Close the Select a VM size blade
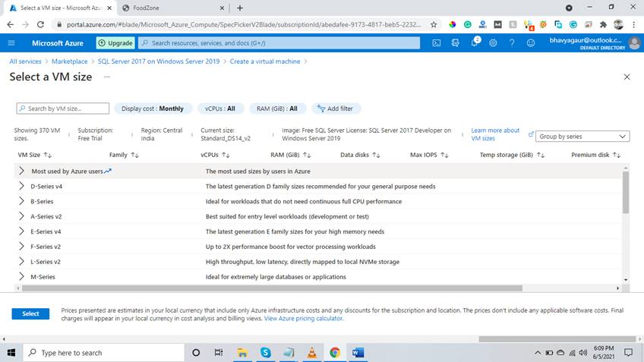 627,77
